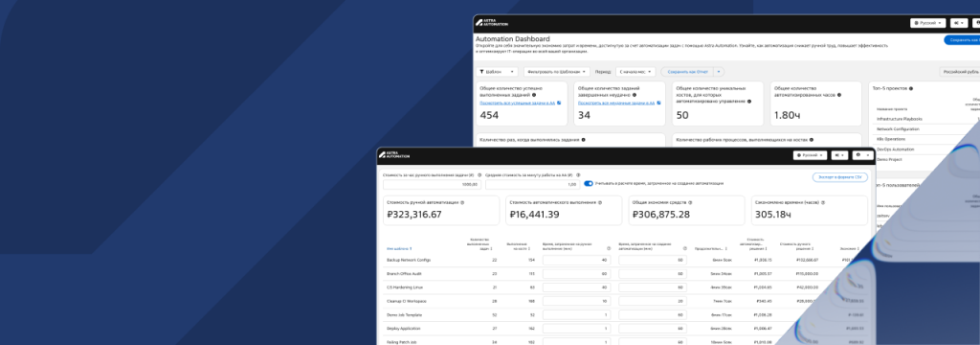Click help icon beside automatic execution cost title
Screen dimensions: 980x345
(x=601, y=203)
